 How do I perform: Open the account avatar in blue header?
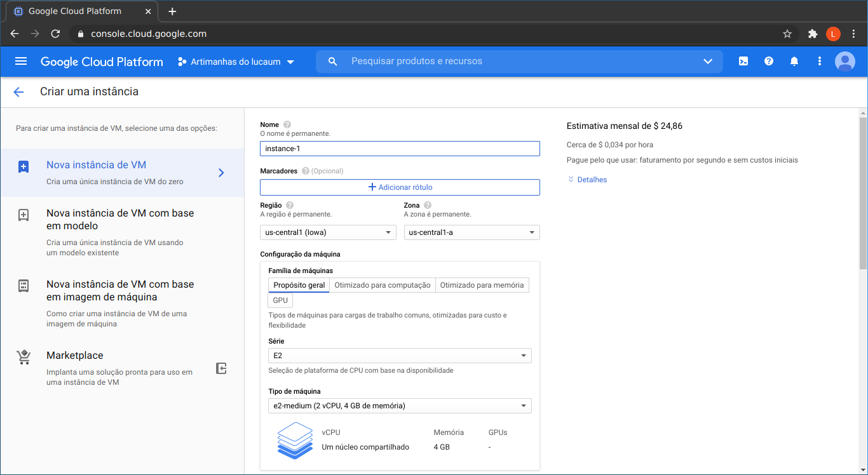[845, 62]
